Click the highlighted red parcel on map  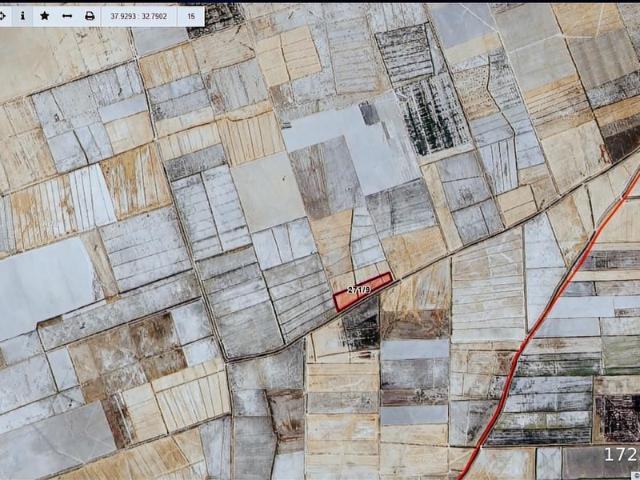pyautogui.click(x=363, y=292)
